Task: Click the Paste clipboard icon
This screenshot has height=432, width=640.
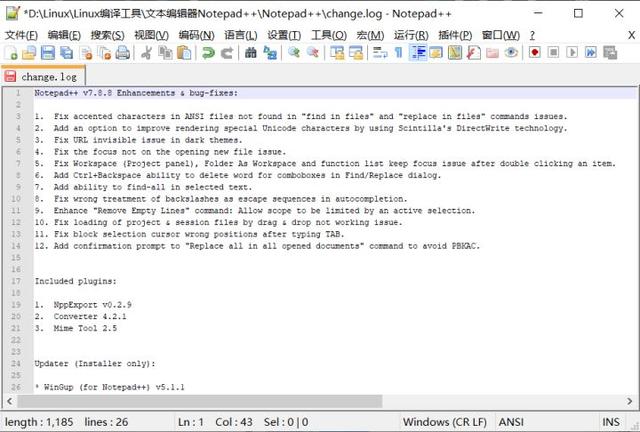Action: (184, 53)
